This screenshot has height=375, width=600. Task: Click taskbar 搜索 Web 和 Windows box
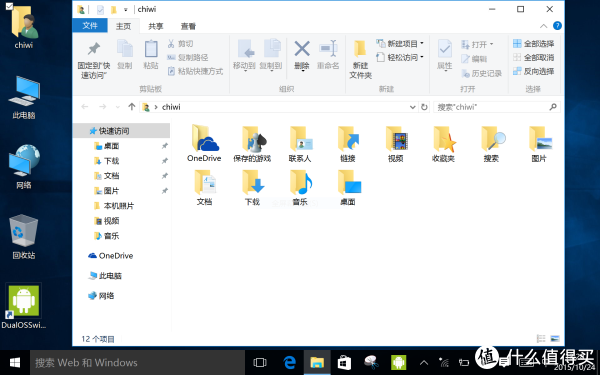tap(137, 362)
